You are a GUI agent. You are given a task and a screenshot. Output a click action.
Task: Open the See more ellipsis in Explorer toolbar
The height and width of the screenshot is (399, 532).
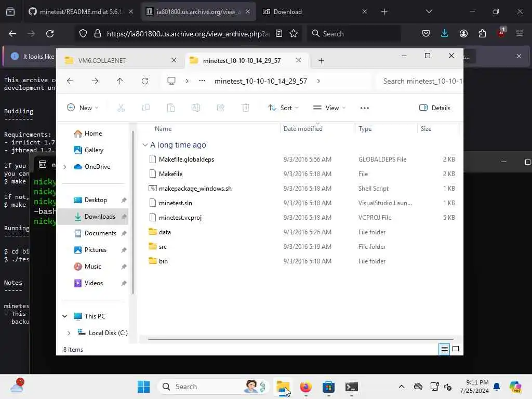(x=364, y=108)
